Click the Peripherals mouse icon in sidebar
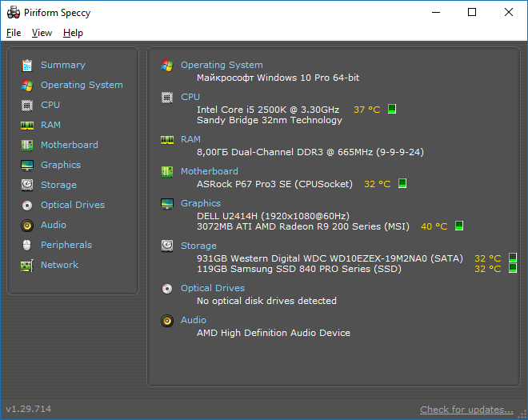 click(27, 245)
